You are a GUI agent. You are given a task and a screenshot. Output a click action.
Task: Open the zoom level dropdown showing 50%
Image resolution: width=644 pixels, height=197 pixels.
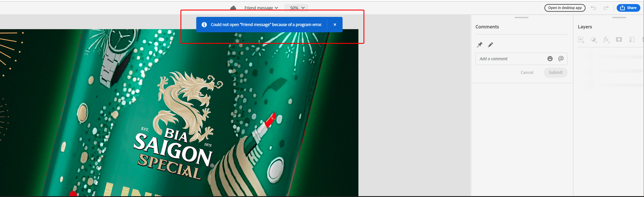[x=296, y=8]
